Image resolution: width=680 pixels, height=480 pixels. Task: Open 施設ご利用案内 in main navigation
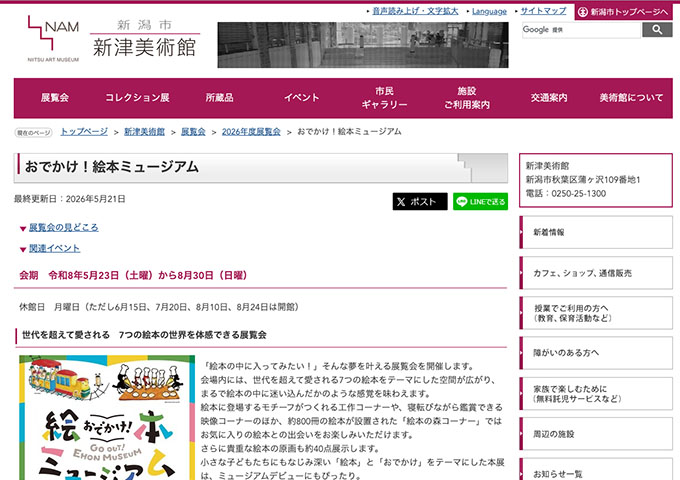[467, 98]
